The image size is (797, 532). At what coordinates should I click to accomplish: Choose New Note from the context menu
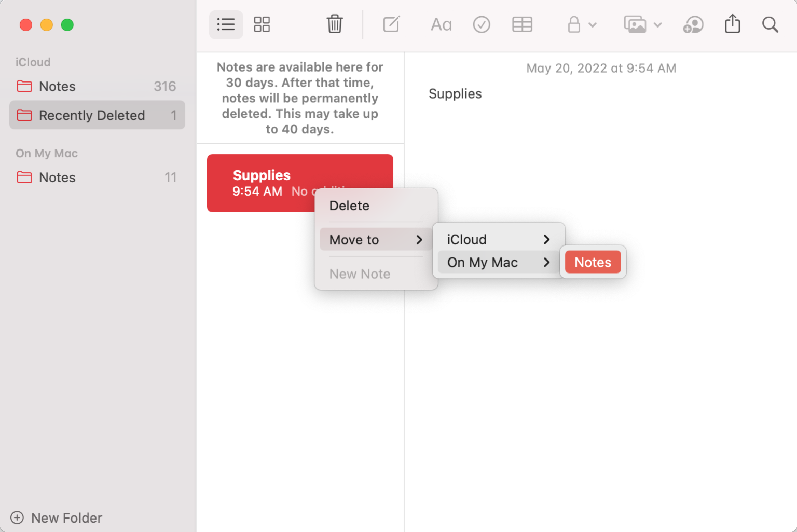[360, 274]
